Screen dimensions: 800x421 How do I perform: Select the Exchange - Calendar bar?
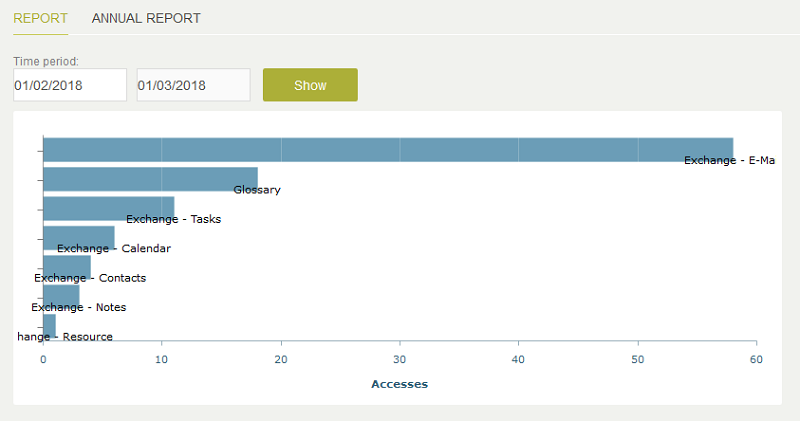[x=79, y=238]
